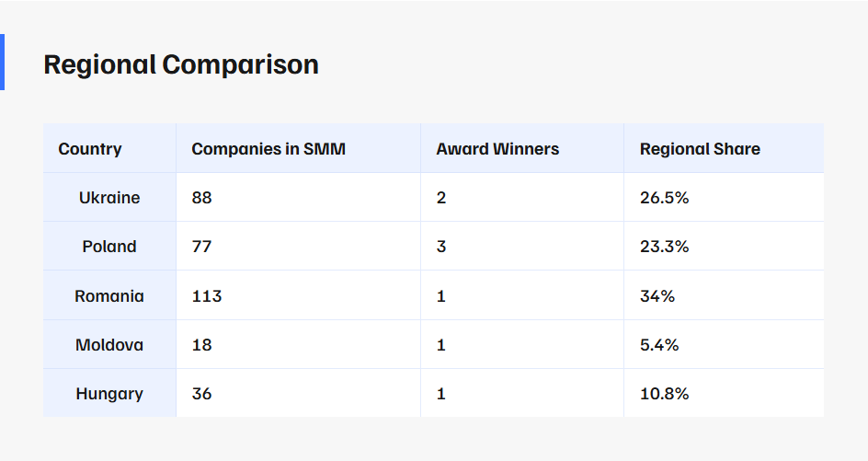Select the Regional Share column header
The width and height of the screenshot is (868, 461).
(x=700, y=149)
